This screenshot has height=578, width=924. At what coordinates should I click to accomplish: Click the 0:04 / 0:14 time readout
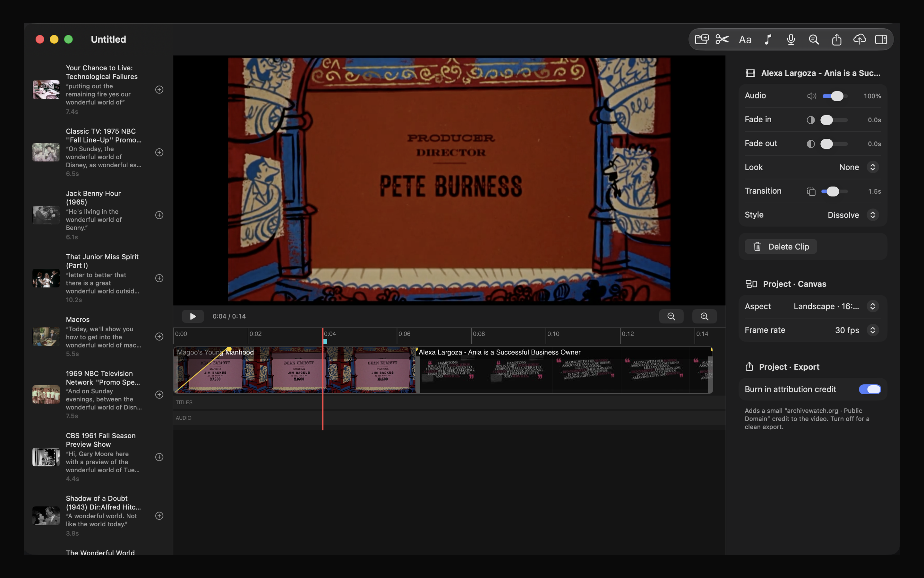point(229,316)
